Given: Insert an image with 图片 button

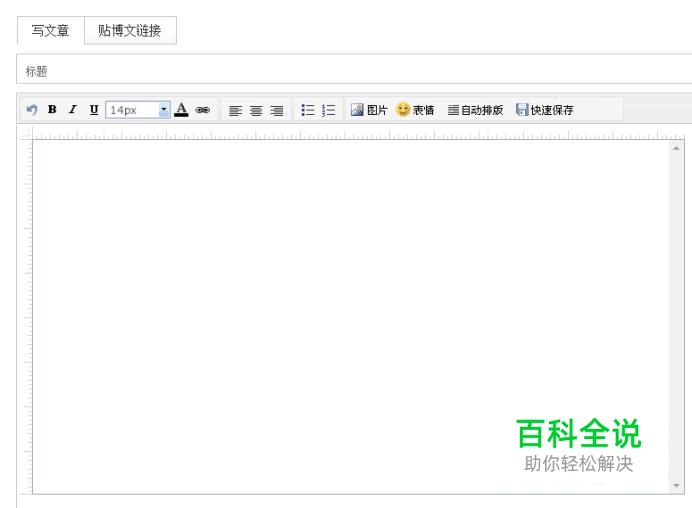Looking at the screenshot, I should click(x=369, y=110).
